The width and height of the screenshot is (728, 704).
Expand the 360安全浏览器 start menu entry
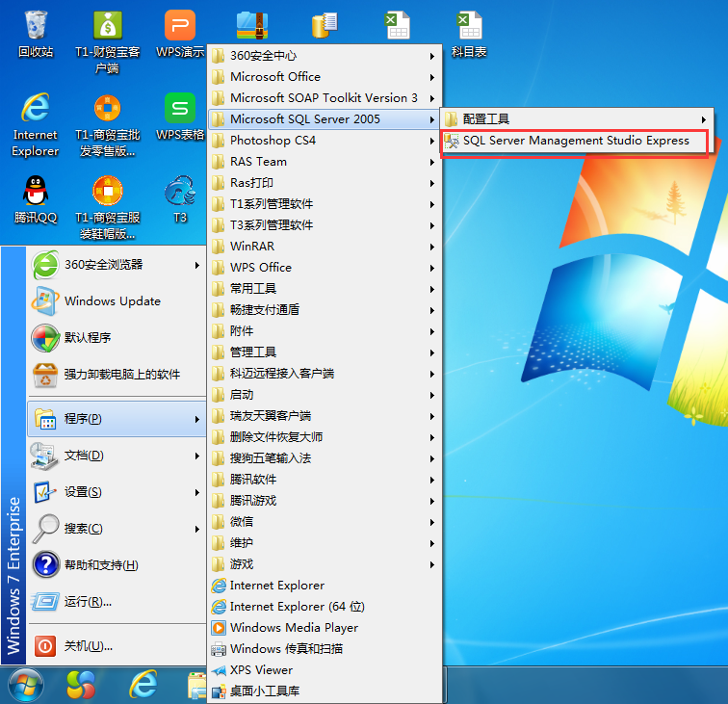click(x=102, y=265)
